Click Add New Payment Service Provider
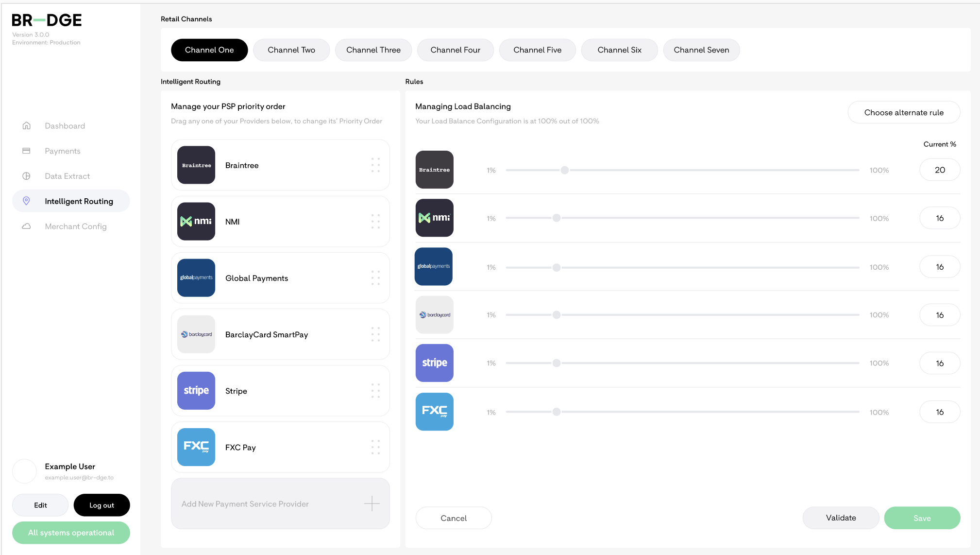Image resolution: width=980 pixels, height=555 pixels. pos(280,503)
